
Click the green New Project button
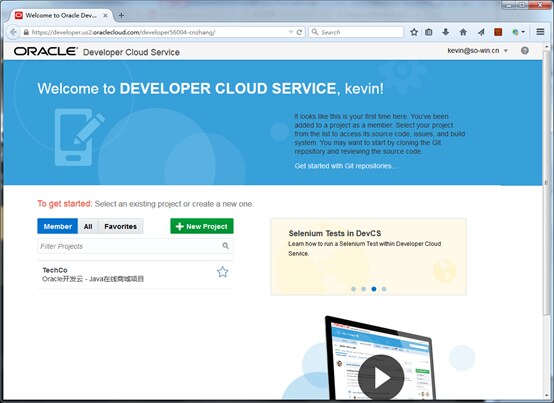(x=202, y=226)
